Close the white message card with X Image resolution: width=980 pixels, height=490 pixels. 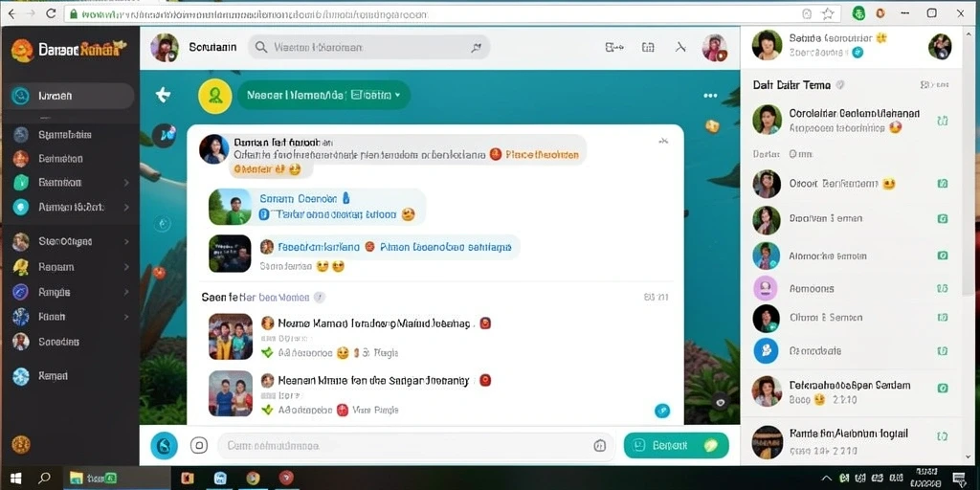click(663, 141)
